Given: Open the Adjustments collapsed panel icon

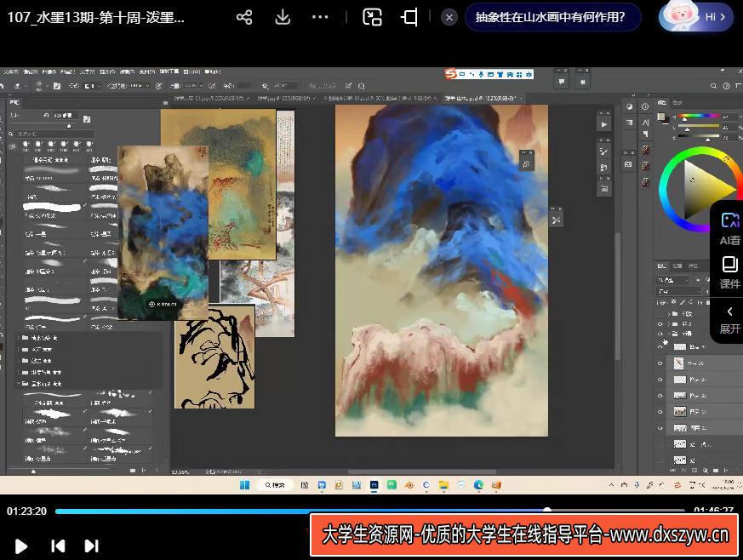Looking at the screenshot, I should coord(629,106).
